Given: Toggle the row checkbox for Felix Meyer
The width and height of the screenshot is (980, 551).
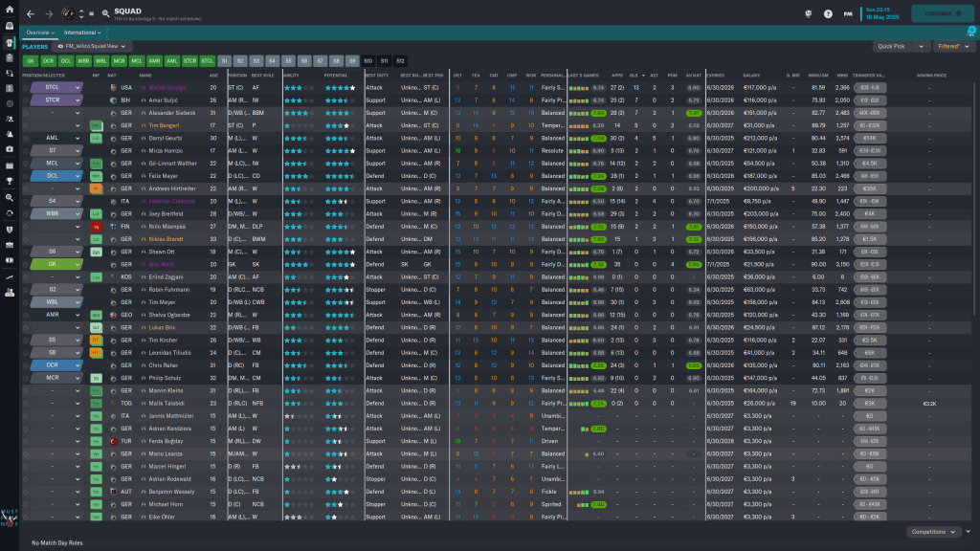Looking at the screenshot, I should (27, 175).
